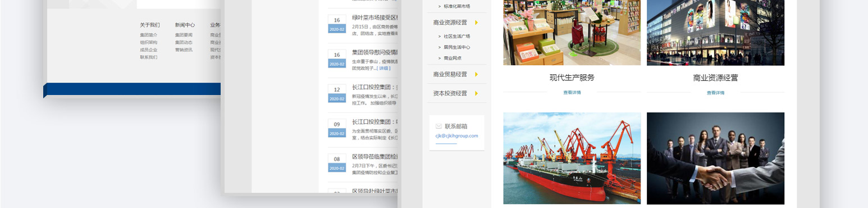
Task: Toggle the yellow arrow beside 资本投资经营
Action: coord(476,93)
